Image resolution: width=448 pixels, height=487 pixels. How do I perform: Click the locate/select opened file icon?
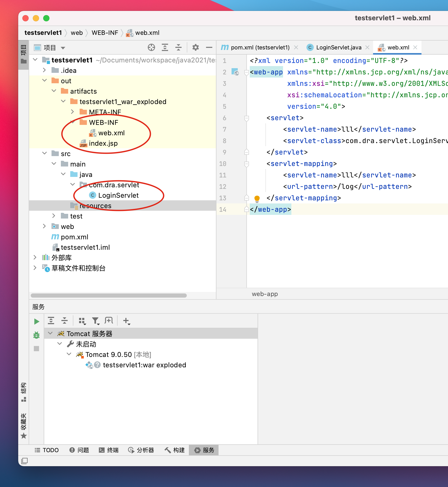[x=151, y=47]
